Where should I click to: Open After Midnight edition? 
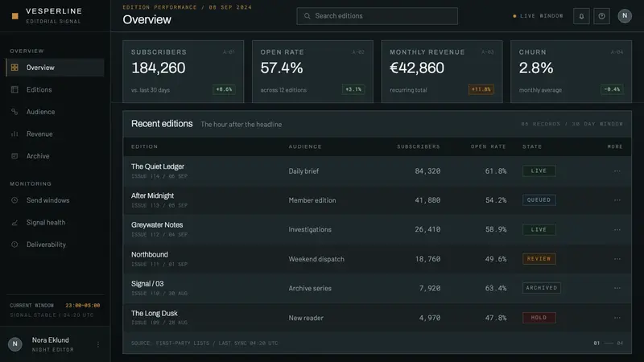coord(152,195)
